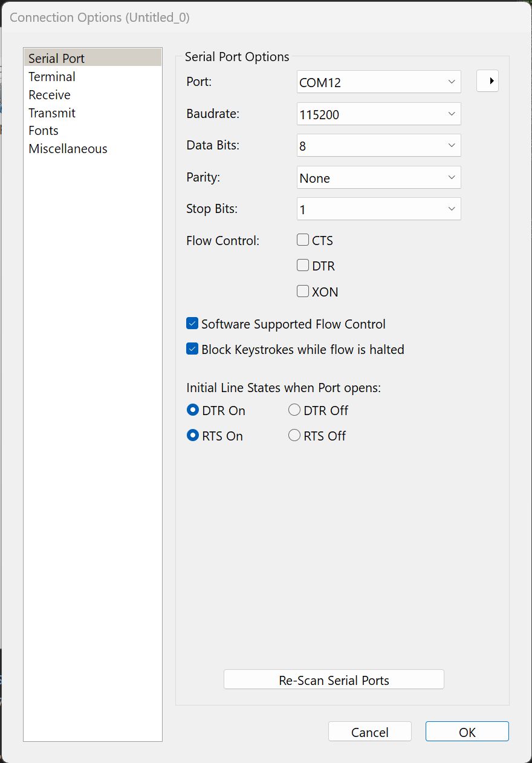Toggle Block Keystrokes while flow is halted
The image size is (532, 763).
(192, 349)
